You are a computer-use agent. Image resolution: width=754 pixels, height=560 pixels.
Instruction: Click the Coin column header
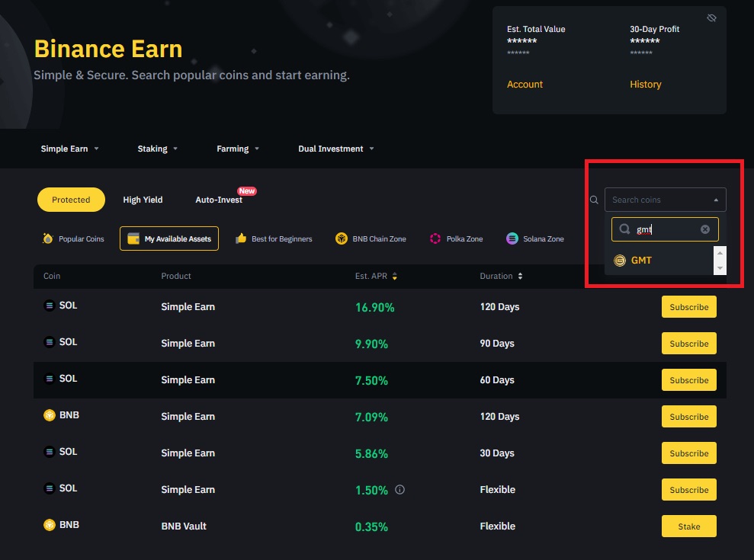click(x=51, y=276)
